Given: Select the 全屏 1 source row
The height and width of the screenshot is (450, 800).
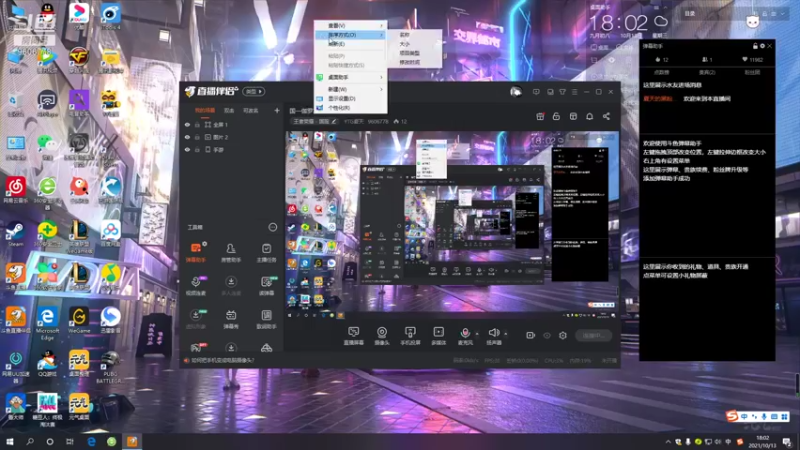Looking at the screenshot, I should point(232,124).
